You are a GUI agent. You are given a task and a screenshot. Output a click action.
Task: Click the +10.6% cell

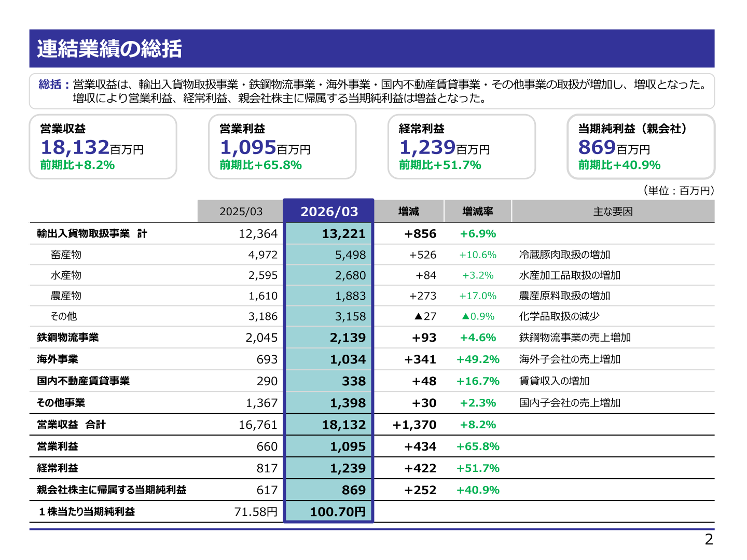click(x=478, y=255)
